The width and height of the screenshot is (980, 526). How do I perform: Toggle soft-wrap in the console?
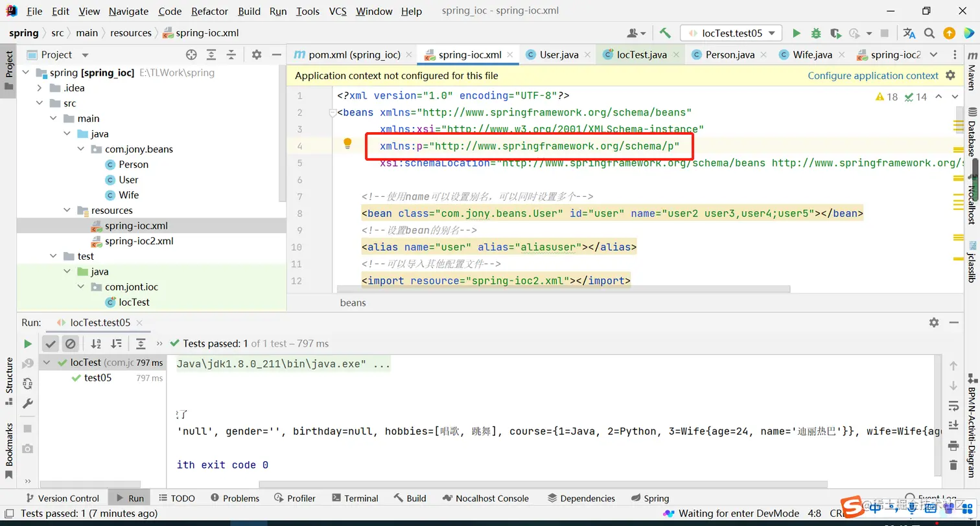pyautogui.click(x=953, y=406)
